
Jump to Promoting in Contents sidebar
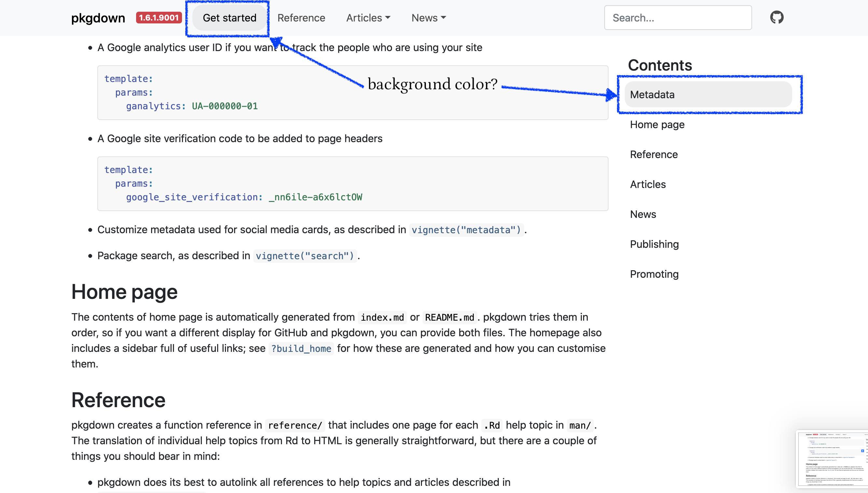click(654, 274)
